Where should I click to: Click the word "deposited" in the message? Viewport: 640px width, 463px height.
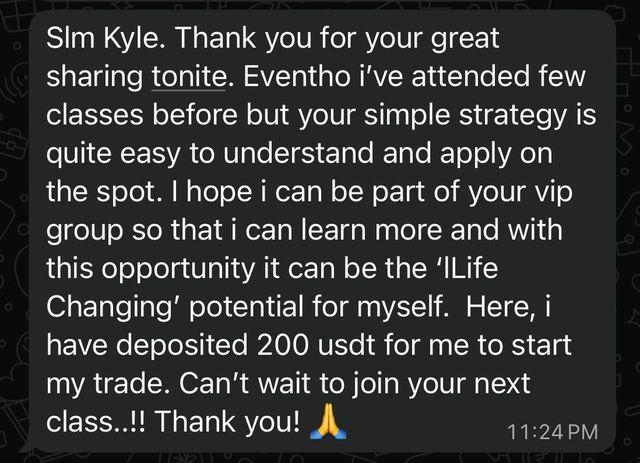pos(182,346)
